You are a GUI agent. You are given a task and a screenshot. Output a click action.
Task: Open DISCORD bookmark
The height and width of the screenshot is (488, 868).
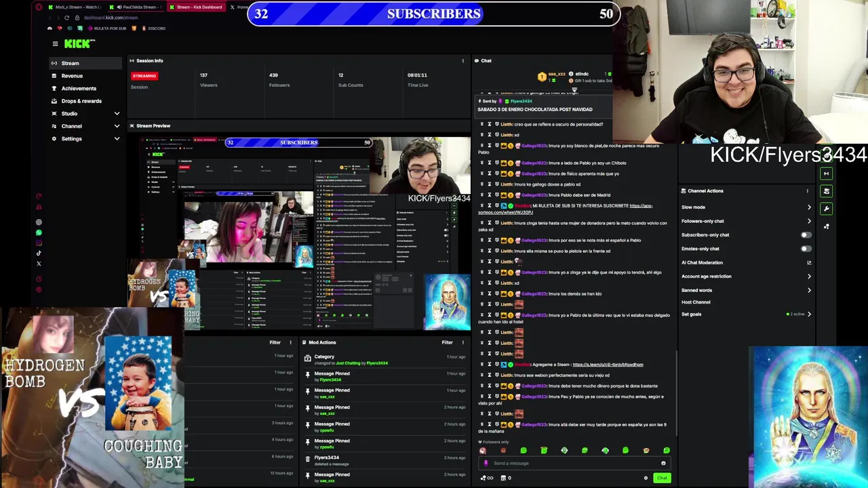pyautogui.click(x=153, y=28)
